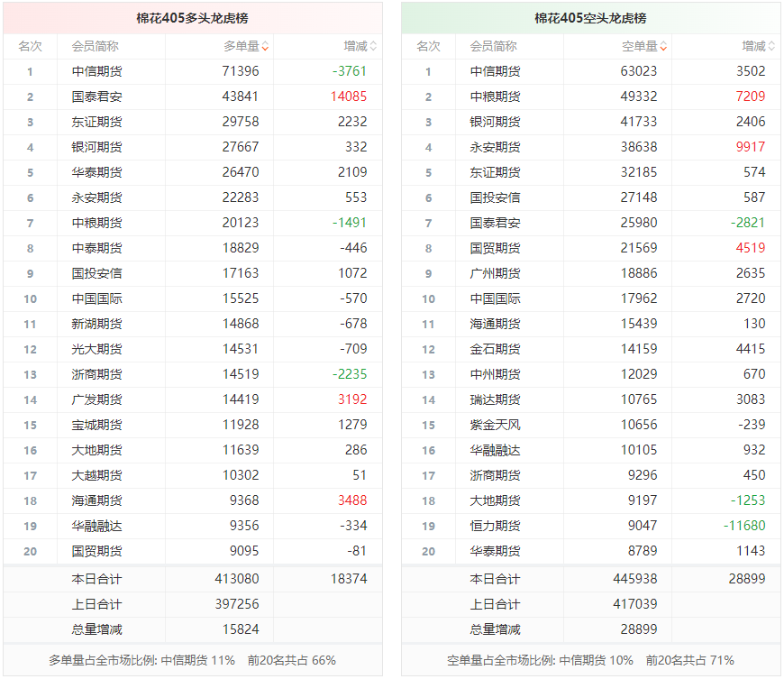Click long position value 71396
The height and width of the screenshot is (679, 784).
pyautogui.click(x=241, y=71)
